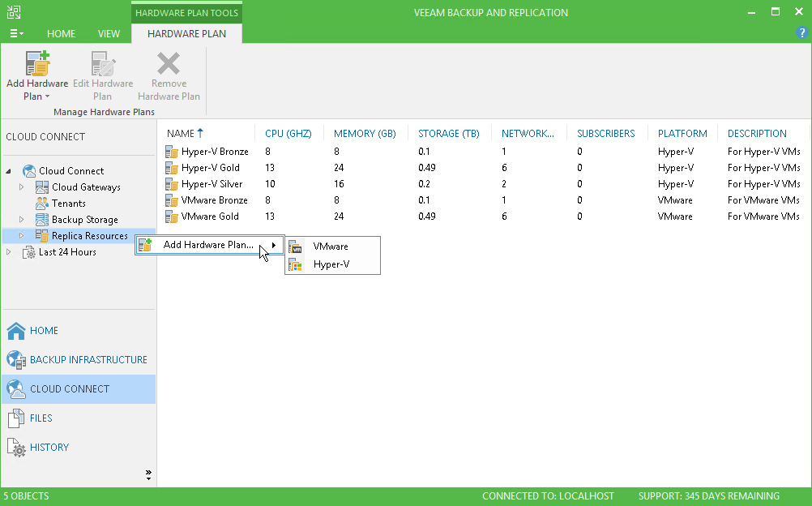Select the HARDWARE PLAN ribbon tab

(x=186, y=34)
